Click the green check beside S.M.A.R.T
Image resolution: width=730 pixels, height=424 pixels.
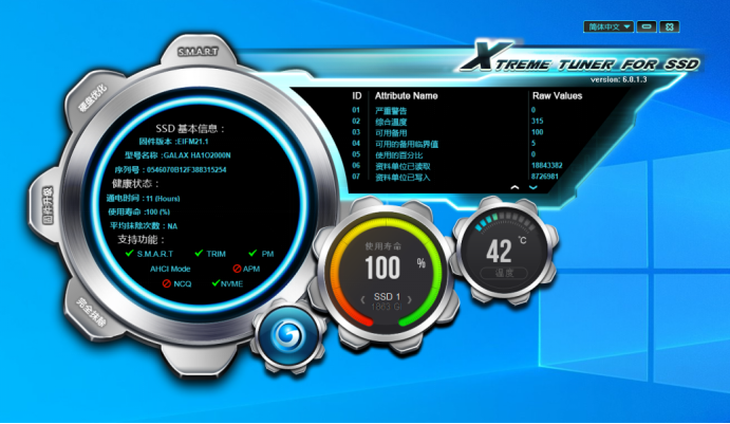tap(130, 253)
